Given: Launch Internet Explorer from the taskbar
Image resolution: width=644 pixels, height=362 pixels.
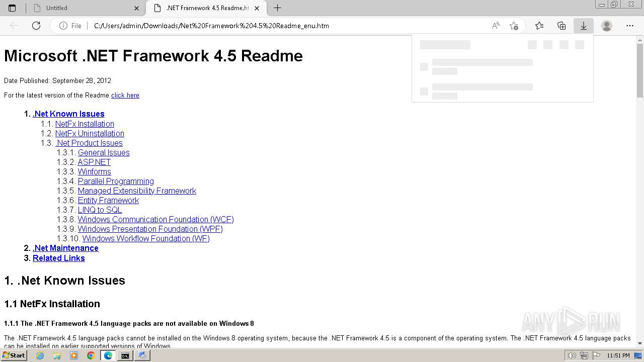Looking at the screenshot, I should pos(40,355).
